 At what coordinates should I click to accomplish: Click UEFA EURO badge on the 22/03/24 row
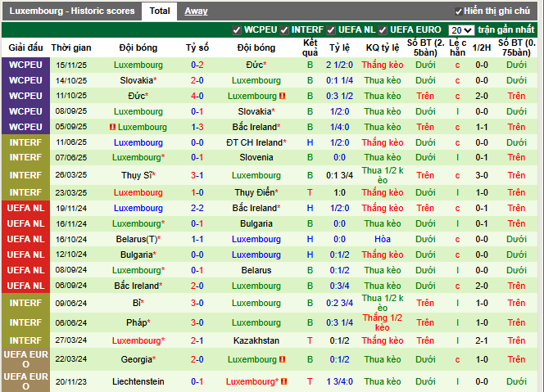point(25,359)
